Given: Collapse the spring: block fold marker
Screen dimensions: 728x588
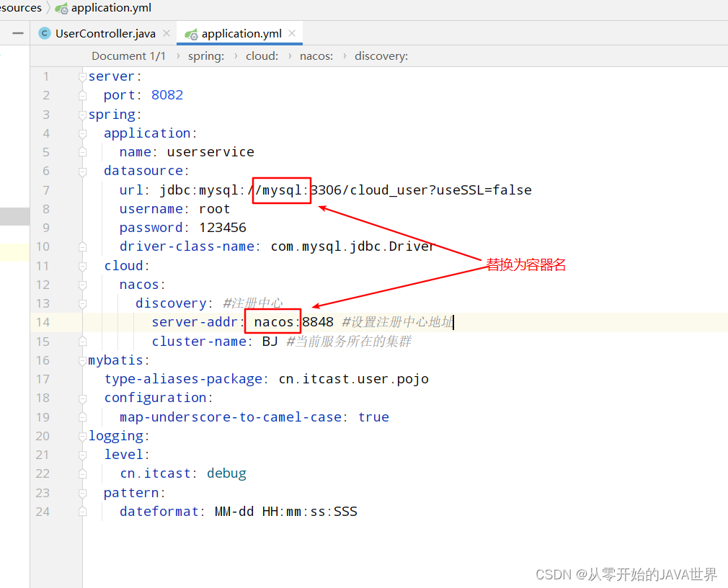Looking at the screenshot, I should coord(83,115).
